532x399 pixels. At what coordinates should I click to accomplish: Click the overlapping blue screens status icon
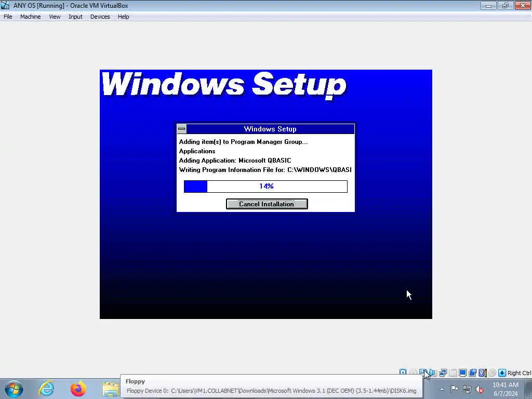tap(472, 373)
